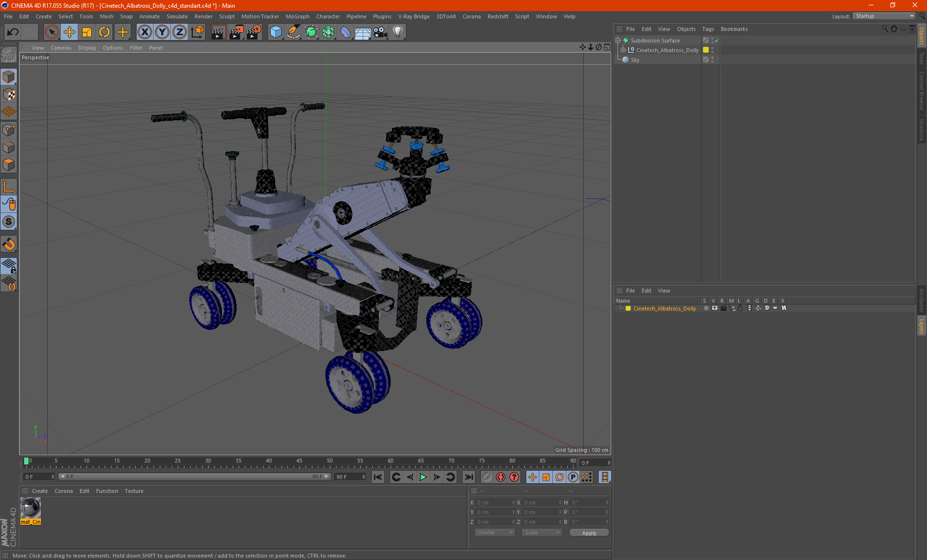Click the Undo arrow icon
The height and width of the screenshot is (560, 927).
click(x=13, y=32)
